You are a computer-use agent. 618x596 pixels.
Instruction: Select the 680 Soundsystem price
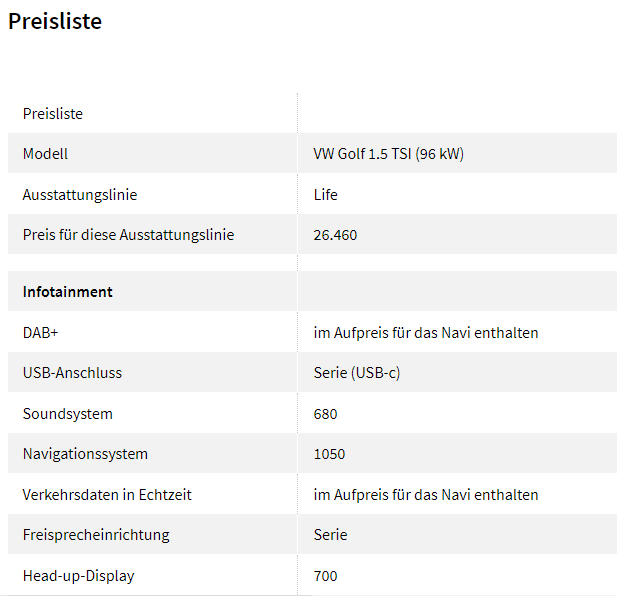pos(326,414)
